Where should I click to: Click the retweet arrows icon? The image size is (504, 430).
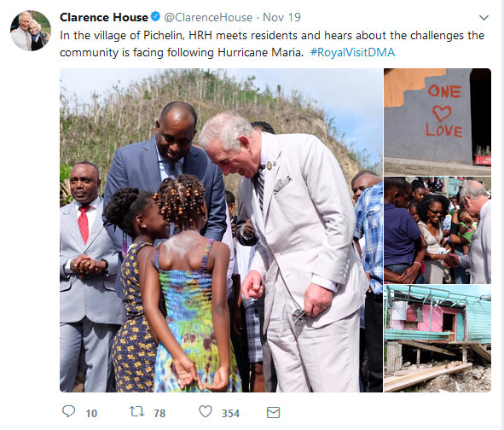pos(137,411)
